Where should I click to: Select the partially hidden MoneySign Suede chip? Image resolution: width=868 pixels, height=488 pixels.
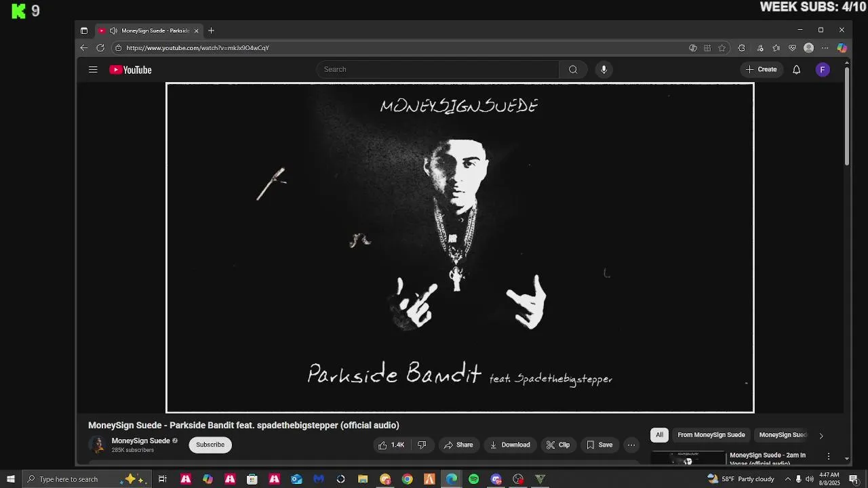click(783, 435)
